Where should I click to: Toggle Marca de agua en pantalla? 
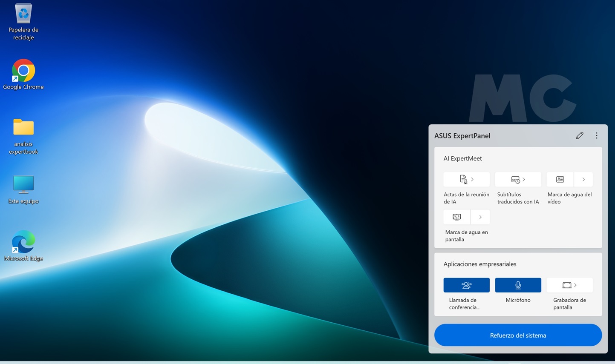pos(457,217)
